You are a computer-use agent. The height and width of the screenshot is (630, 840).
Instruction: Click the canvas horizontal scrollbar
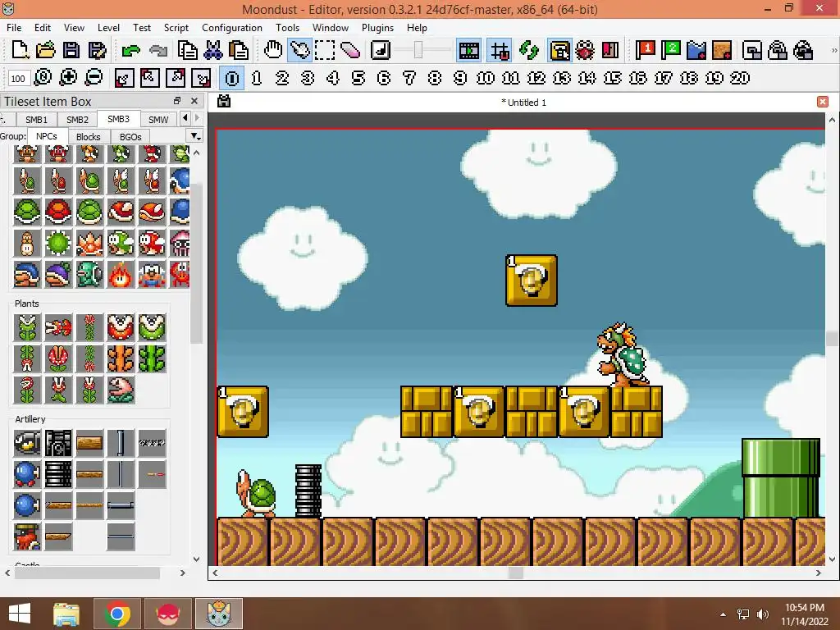(516, 573)
